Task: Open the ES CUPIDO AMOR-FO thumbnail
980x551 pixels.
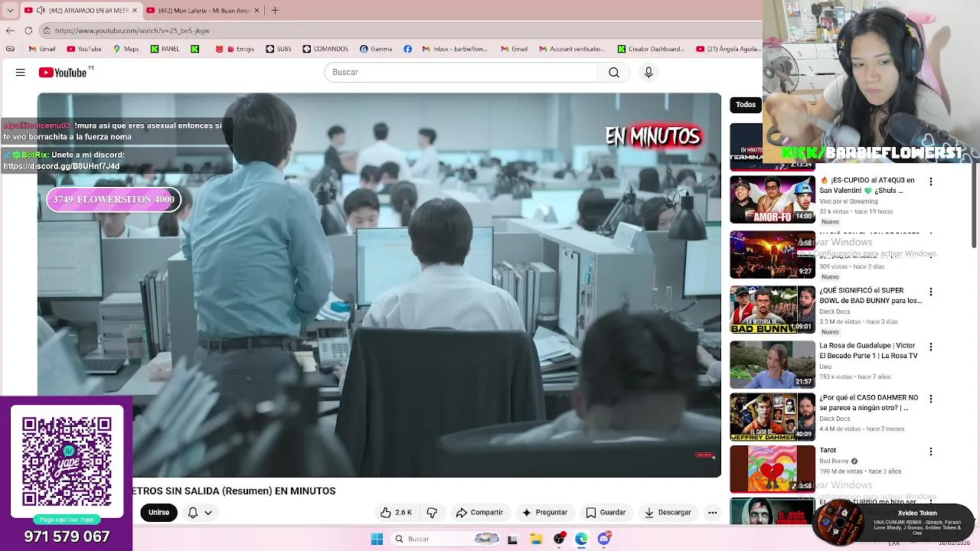Action: pos(773,200)
